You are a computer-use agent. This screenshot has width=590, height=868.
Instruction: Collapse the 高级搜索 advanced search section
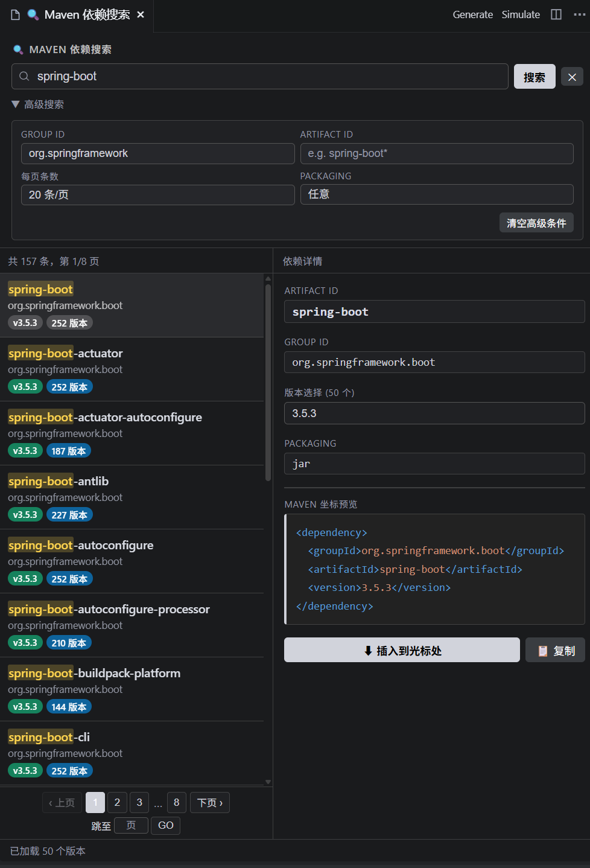37,104
